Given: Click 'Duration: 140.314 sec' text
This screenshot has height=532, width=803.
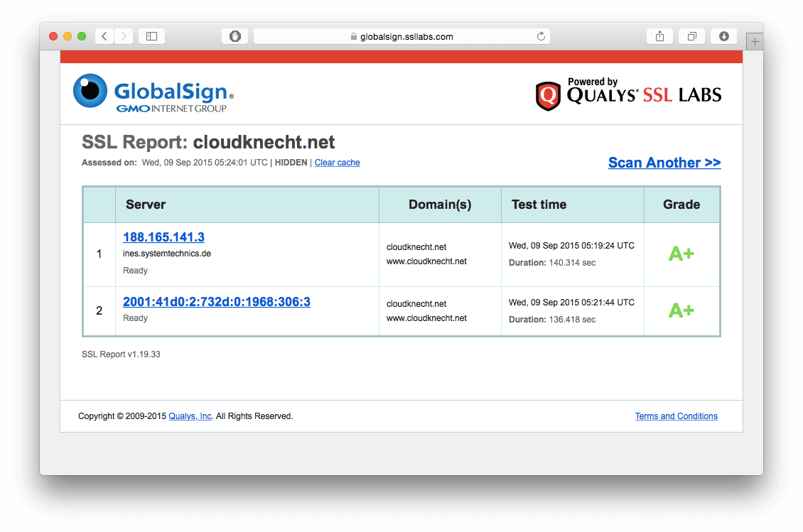Looking at the screenshot, I should tap(552, 263).
